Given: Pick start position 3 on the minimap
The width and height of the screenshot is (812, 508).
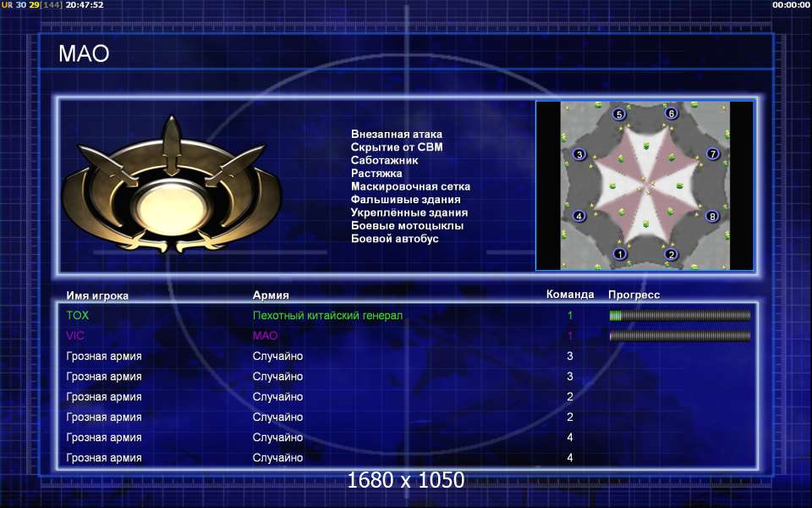Looking at the screenshot, I should pyautogui.click(x=579, y=154).
